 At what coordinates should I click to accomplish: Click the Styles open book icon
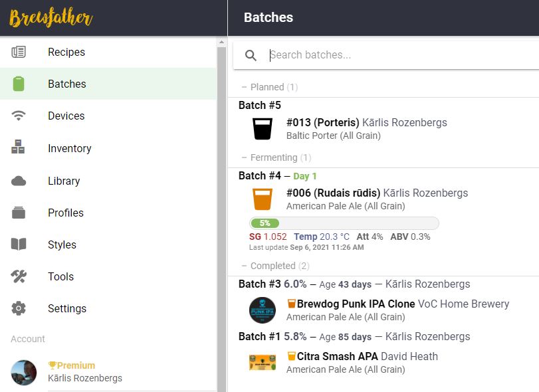[19, 245]
